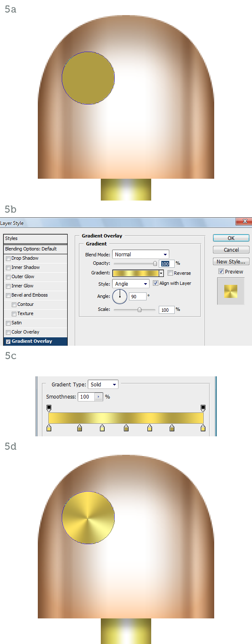Select the second color stop
Viewport: 252px width, 644px height.
pos(80,428)
